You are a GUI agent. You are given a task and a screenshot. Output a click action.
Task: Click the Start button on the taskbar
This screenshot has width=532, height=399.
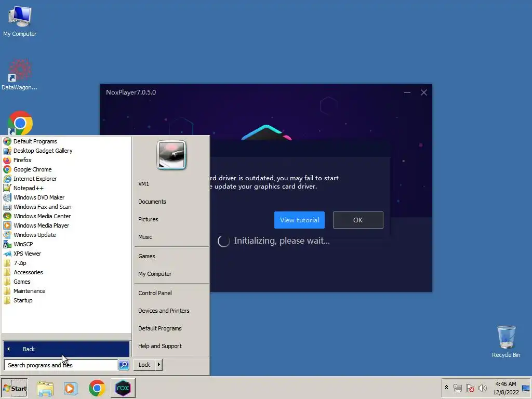[15, 388]
